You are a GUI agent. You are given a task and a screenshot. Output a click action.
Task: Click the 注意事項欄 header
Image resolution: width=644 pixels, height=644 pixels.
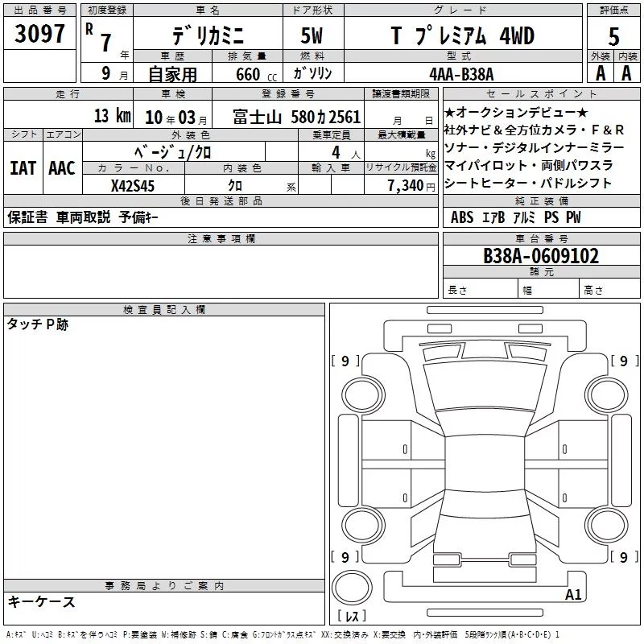click(x=221, y=238)
